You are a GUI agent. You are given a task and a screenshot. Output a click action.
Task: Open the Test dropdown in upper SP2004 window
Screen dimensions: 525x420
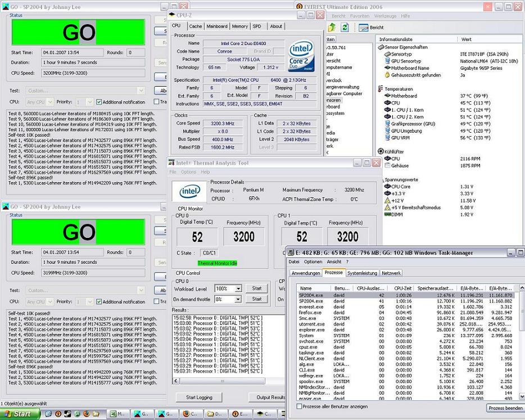pyautogui.click(x=141, y=91)
